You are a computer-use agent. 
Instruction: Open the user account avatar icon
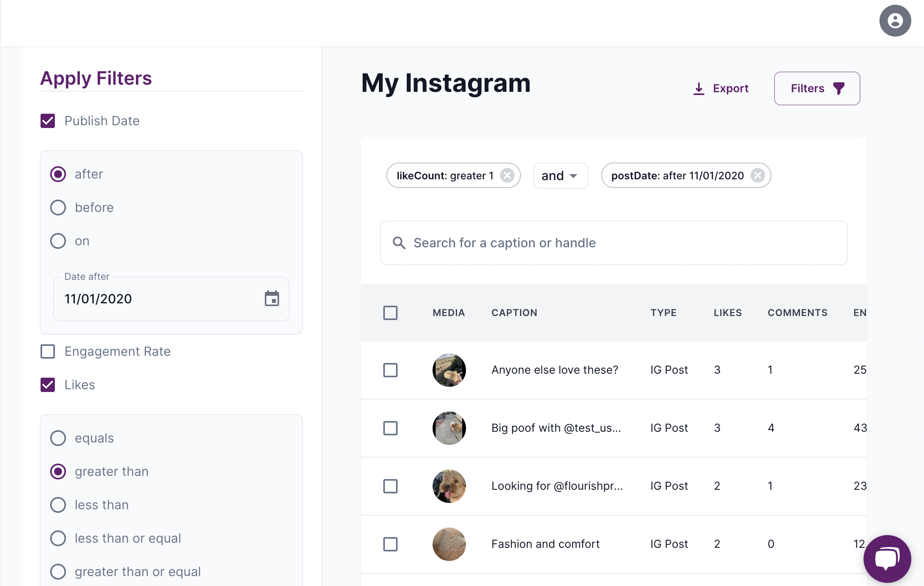click(895, 21)
